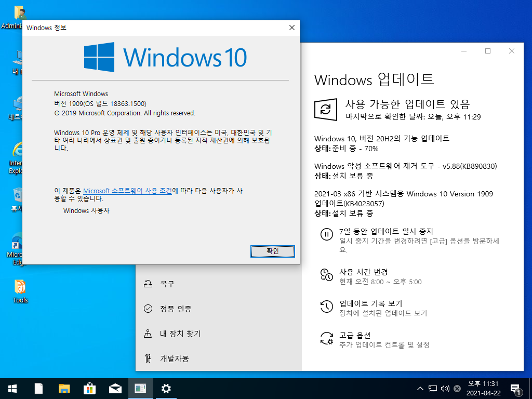Switch to winver app on taskbar
Image resolution: width=532 pixels, height=399 pixels.
pyautogui.click(x=140, y=389)
